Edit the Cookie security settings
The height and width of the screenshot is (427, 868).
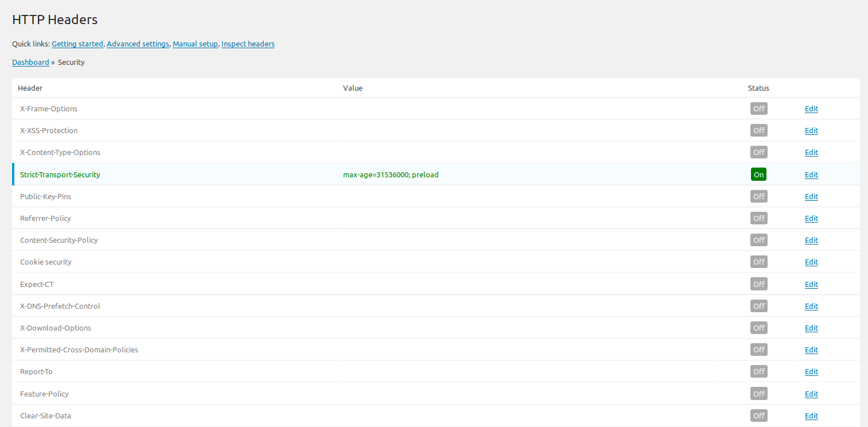(x=811, y=262)
